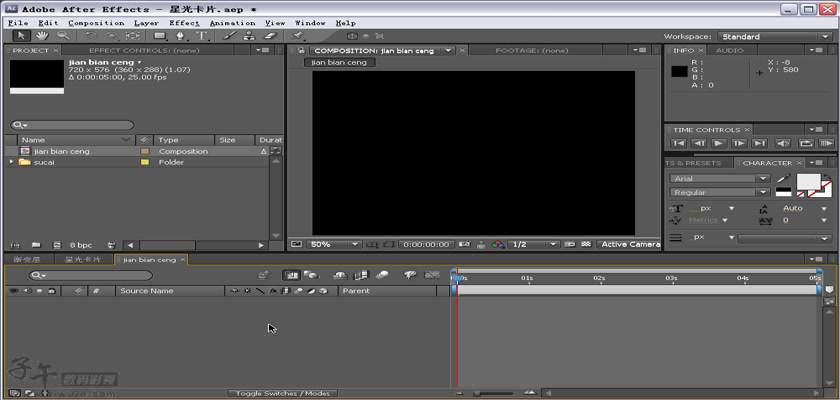Image resolution: width=840 pixels, height=400 pixels.
Task: Toggle Frame Blending switch in timeline
Action: pyautogui.click(x=362, y=275)
